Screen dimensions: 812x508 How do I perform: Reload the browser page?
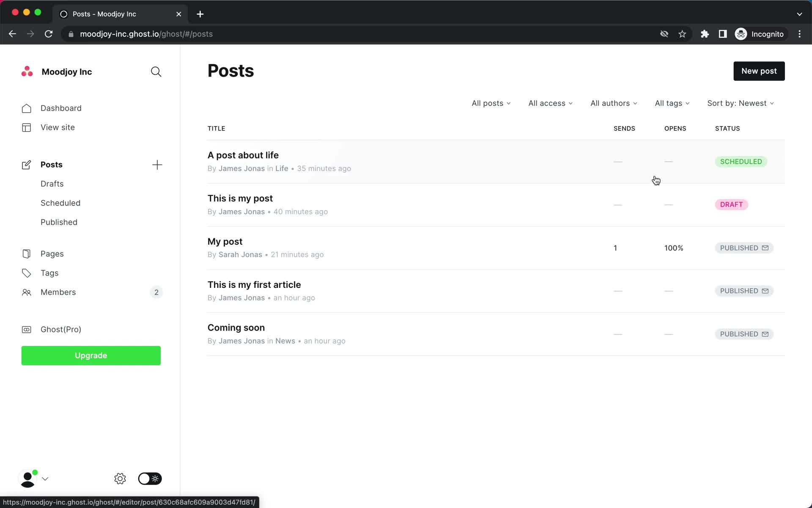point(49,34)
